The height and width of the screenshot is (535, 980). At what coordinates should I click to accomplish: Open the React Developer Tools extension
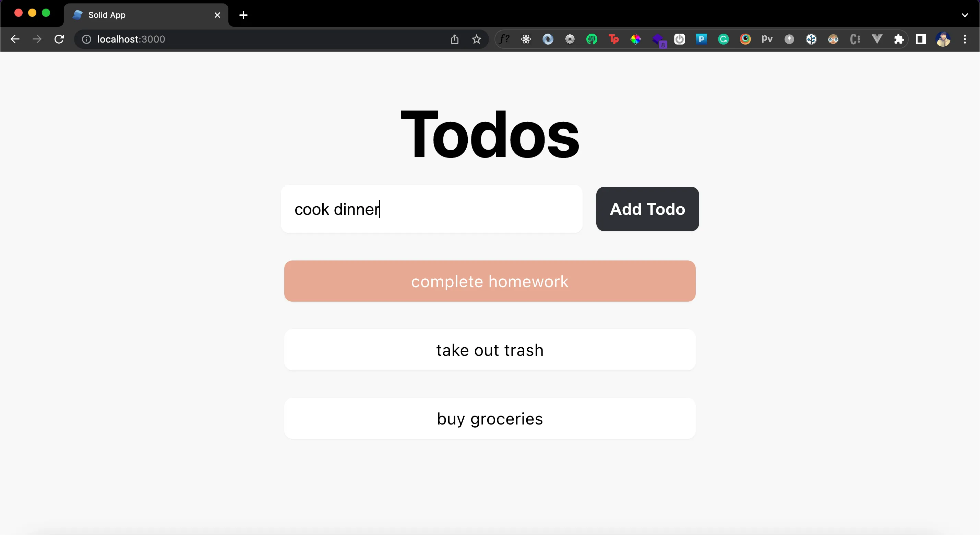coord(526,39)
